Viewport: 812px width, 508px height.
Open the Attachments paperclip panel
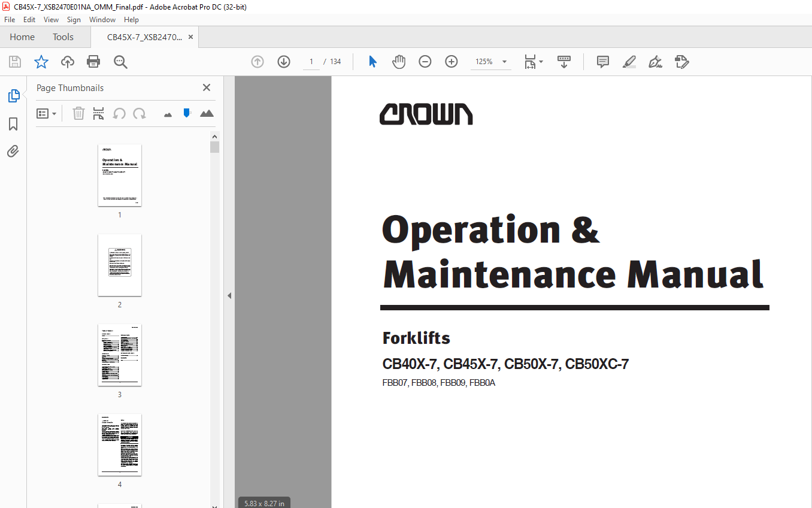click(x=13, y=152)
